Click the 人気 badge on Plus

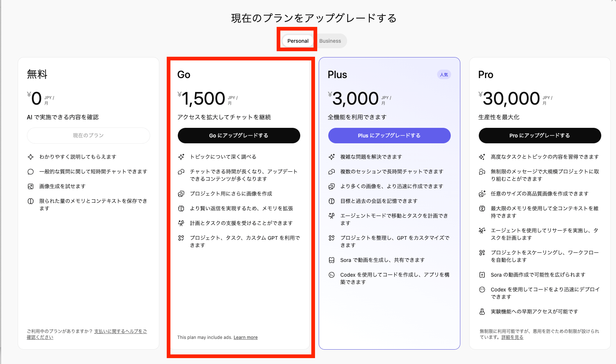444,75
